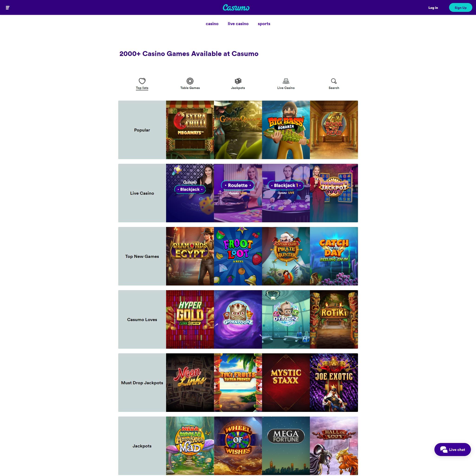The width and height of the screenshot is (476, 476).
Task: Launch the Mega Fortune jackpot game
Action: (x=286, y=446)
